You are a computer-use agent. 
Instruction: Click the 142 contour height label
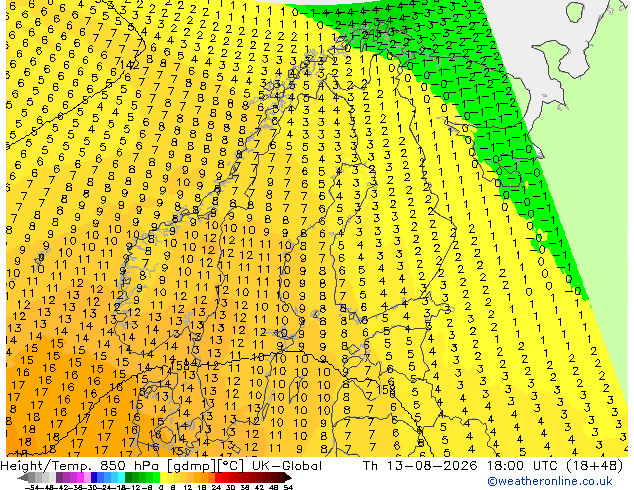129,64
